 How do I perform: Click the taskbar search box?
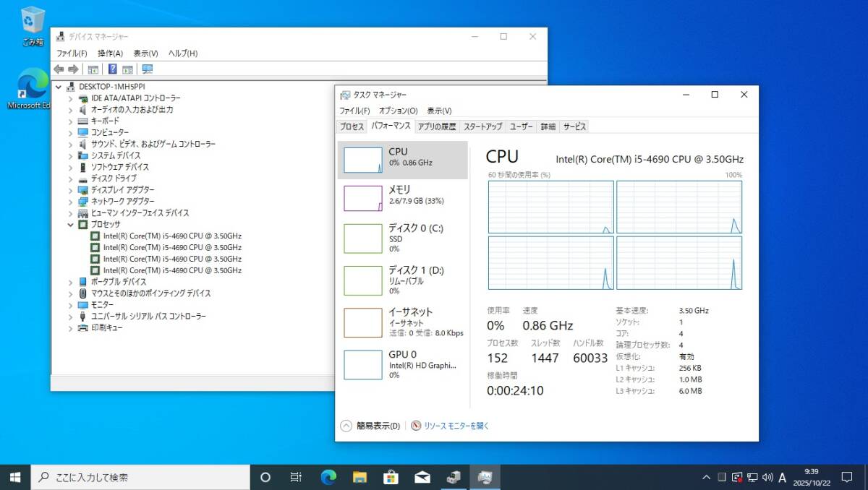140,477
